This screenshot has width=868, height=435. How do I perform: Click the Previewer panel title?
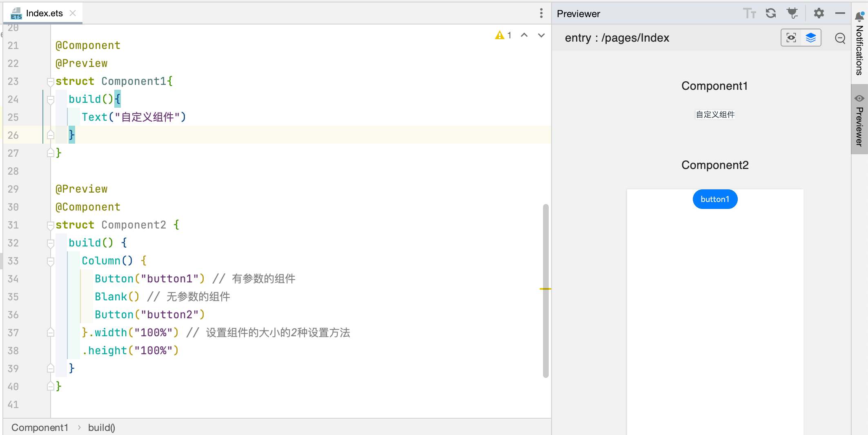pos(578,13)
